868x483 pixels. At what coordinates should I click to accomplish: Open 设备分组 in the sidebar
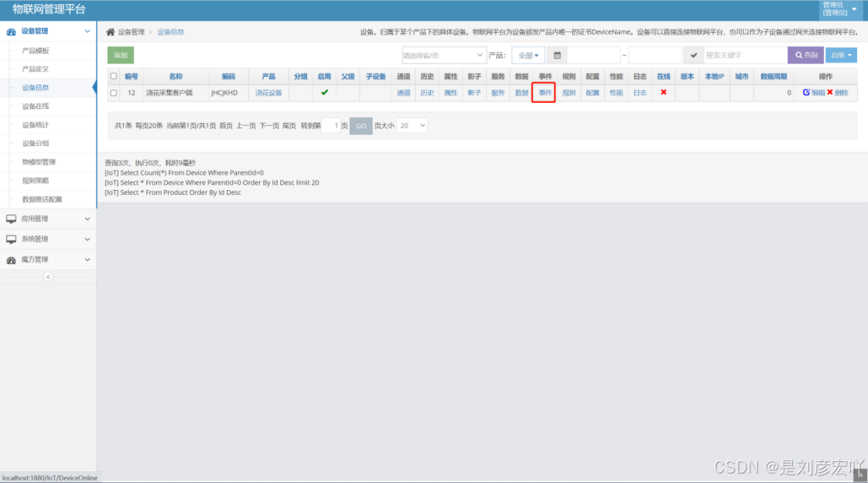pyautogui.click(x=35, y=144)
